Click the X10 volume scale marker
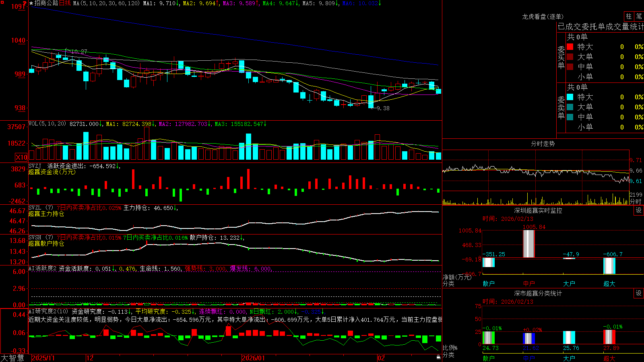The height and width of the screenshot is (362, 644). [x=21, y=157]
